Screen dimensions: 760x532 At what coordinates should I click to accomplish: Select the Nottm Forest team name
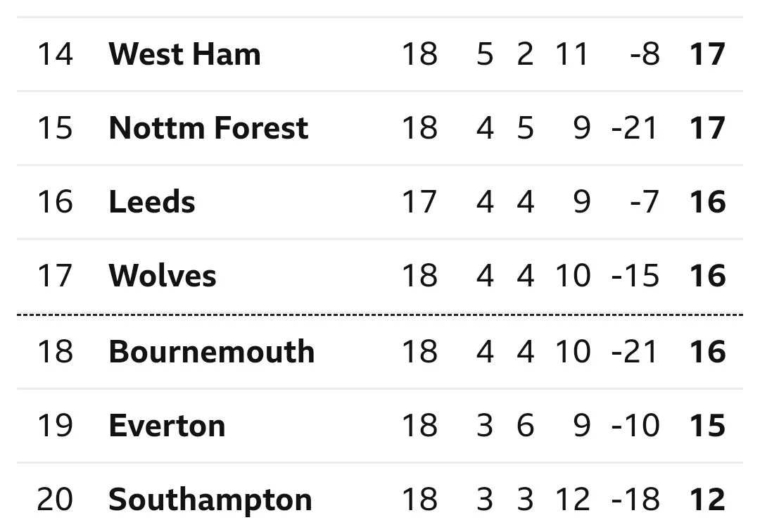coord(208,129)
